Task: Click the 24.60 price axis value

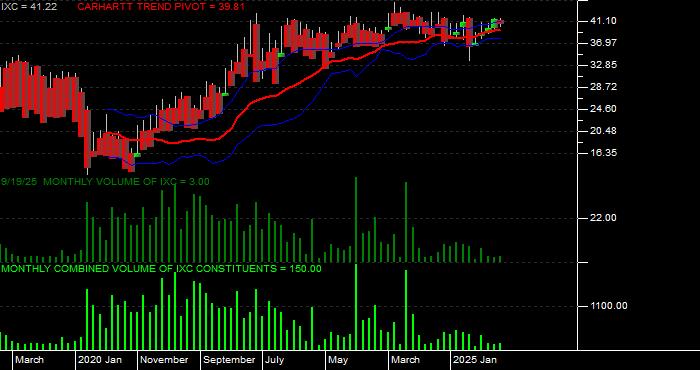Action: tap(603, 109)
